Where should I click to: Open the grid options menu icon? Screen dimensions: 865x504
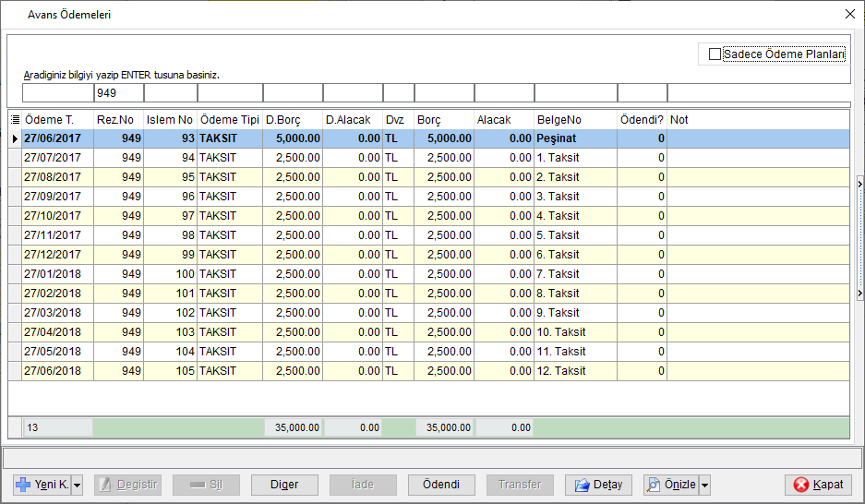pos(15,120)
